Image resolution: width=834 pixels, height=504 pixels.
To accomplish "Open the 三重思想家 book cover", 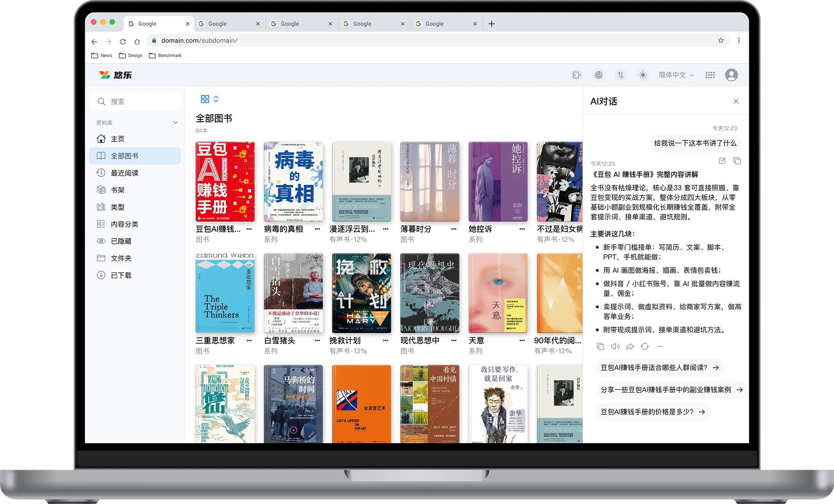I will point(225,293).
